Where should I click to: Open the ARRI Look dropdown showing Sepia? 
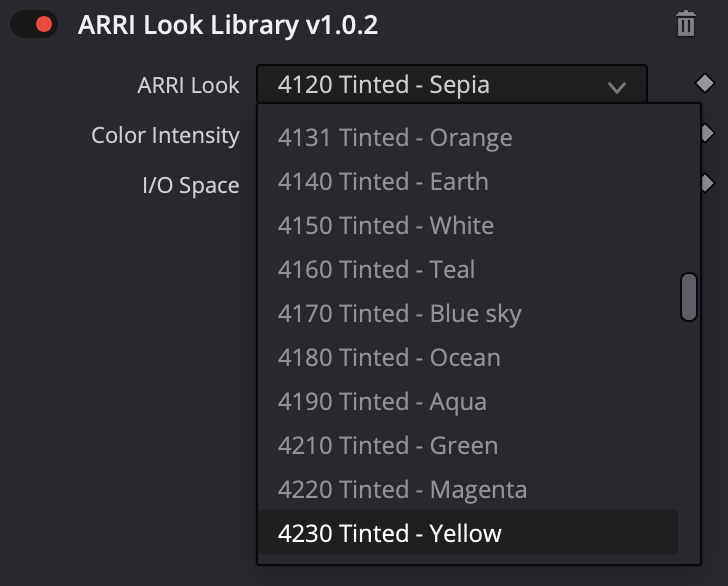(452, 85)
